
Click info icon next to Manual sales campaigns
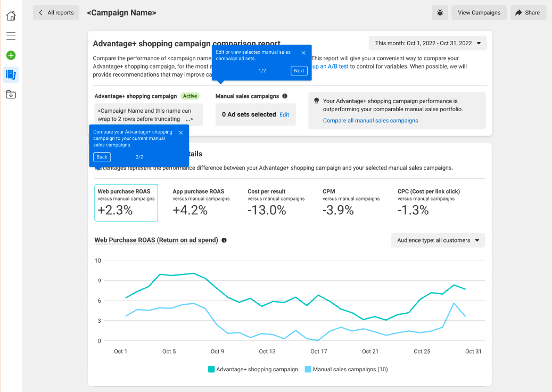[x=285, y=96]
